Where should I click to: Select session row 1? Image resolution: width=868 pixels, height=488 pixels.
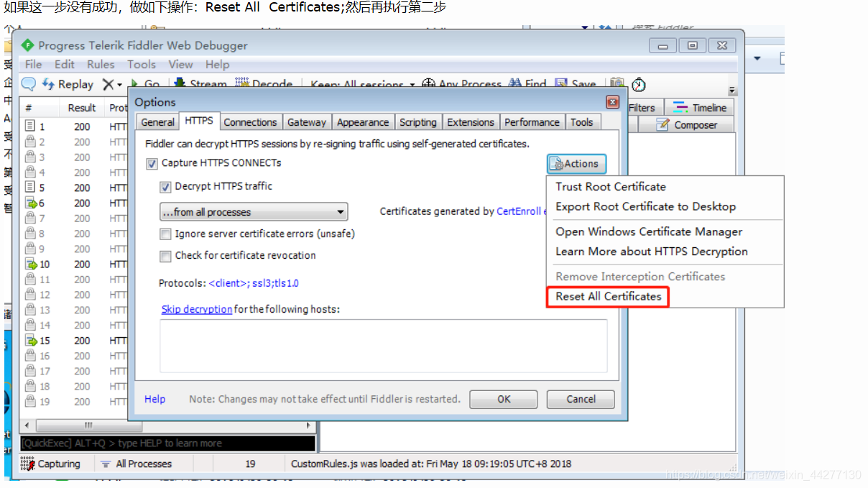pyautogui.click(x=75, y=126)
